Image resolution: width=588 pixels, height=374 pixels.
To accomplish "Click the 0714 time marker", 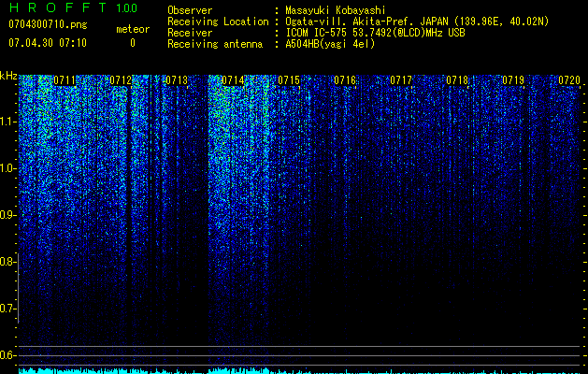I will pyautogui.click(x=233, y=80).
